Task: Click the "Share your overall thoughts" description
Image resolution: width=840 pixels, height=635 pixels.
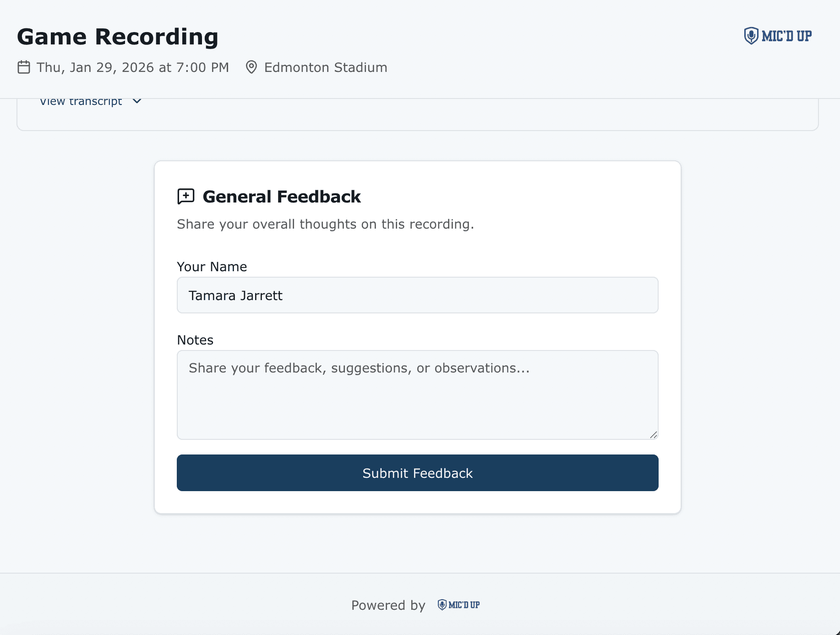Action: (x=325, y=224)
